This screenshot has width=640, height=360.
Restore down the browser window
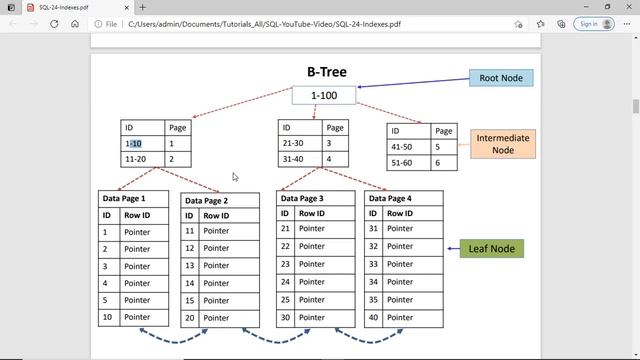click(x=607, y=7)
